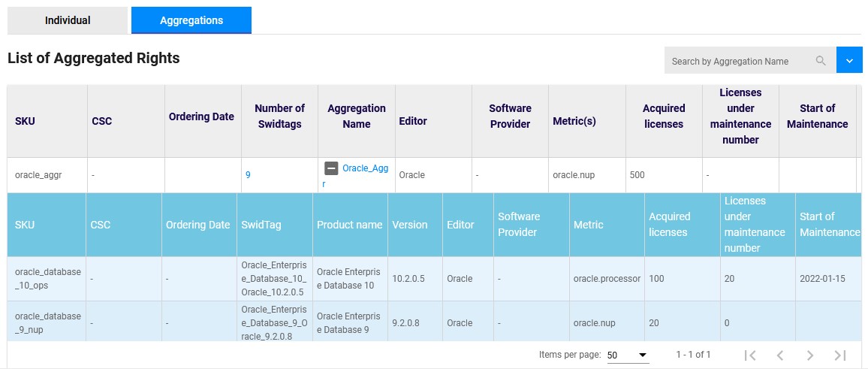Screen dimensions: 868x369
Task: Select the oracle_database_9_nup row
Action: click(434, 322)
